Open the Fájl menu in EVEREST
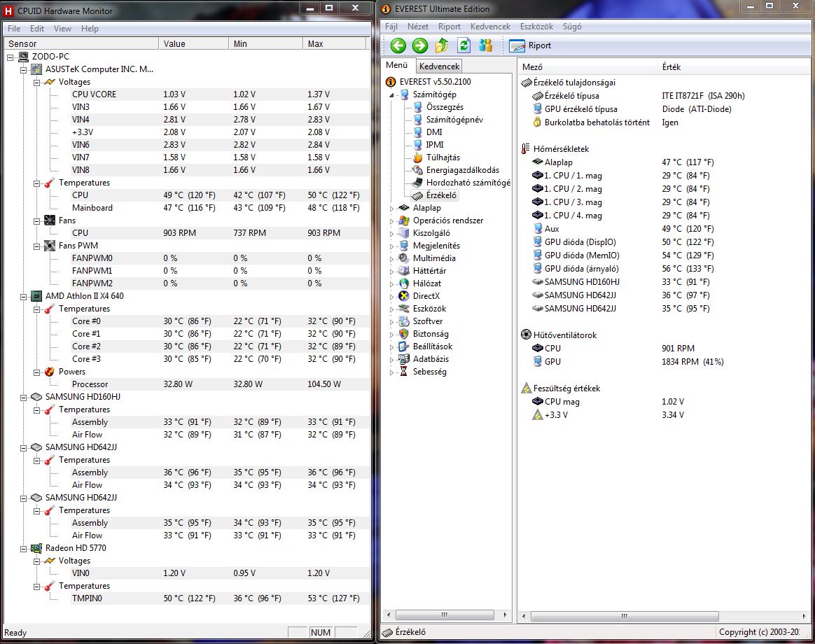This screenshot has height=644, width=815. tap(391, 27)
